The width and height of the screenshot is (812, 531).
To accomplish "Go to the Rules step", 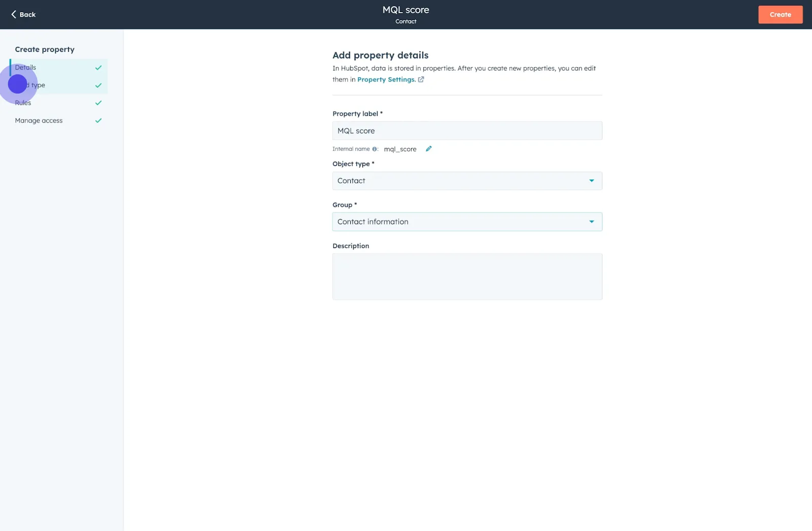I will pyautogui.click(x=58, y=103).
